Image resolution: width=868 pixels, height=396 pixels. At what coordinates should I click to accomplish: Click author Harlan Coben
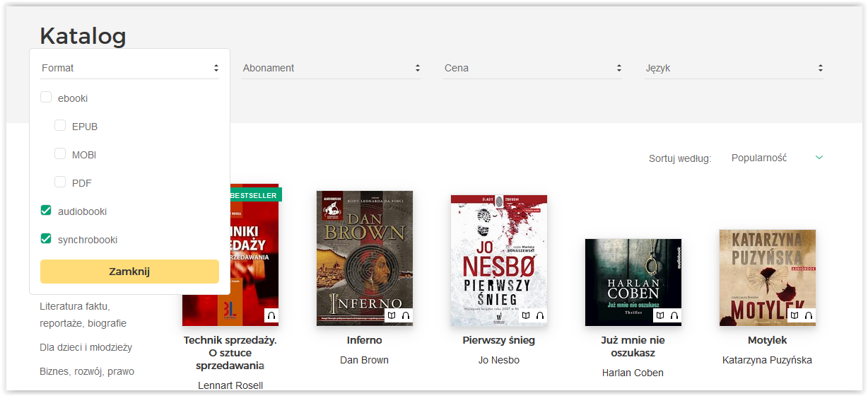click(x=633, y=373)
